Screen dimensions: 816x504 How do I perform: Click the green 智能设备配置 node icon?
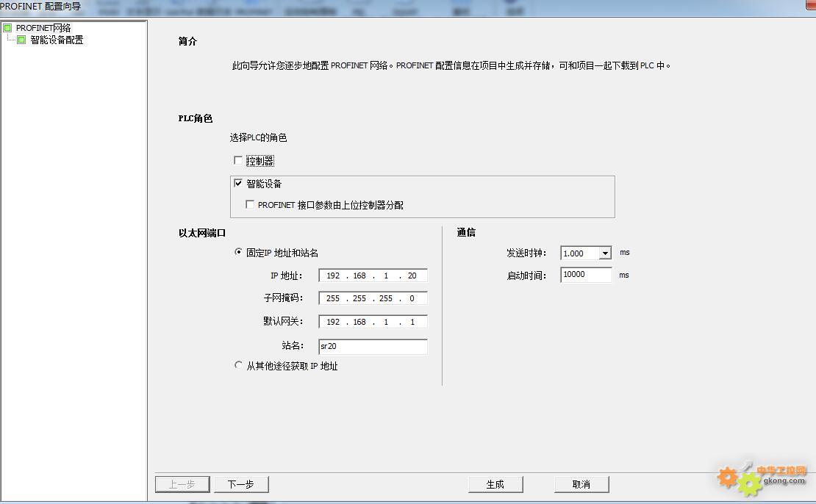[x=21, y=40]
